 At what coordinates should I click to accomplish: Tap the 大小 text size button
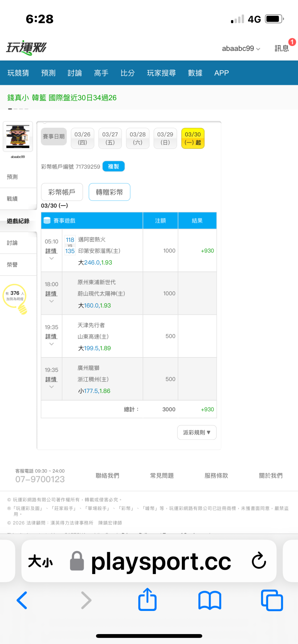coord(40,561)
